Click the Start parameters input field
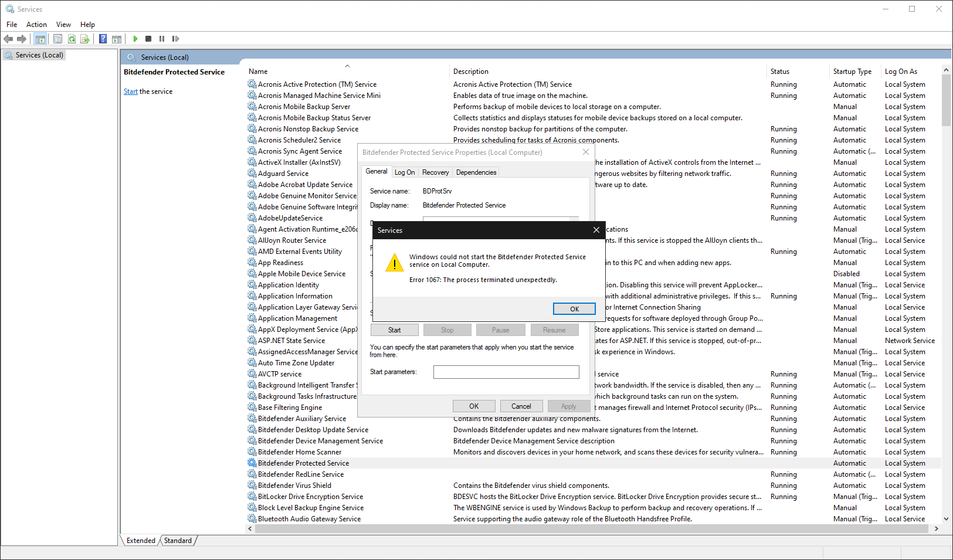The height and width of the screenshot is (560, 953). coord(506,372)
